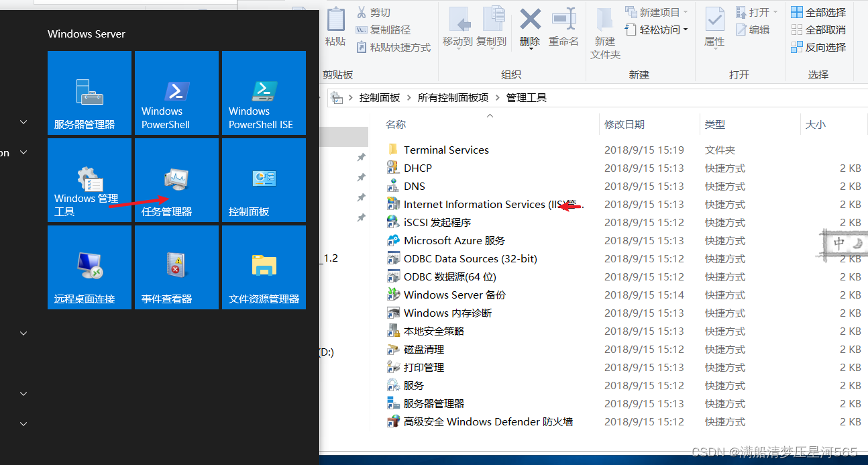
Task: Open the 文件资源管理器 tile
Action: (264, 268)
